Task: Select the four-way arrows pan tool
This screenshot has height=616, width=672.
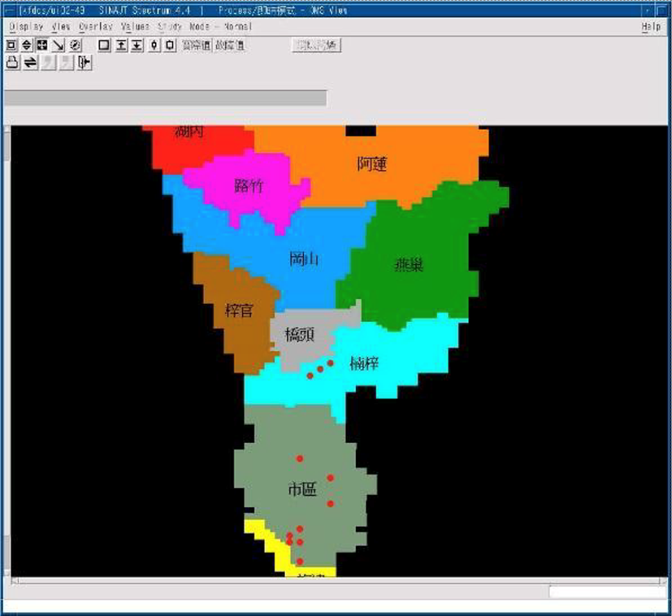Action: coord(42,46)
